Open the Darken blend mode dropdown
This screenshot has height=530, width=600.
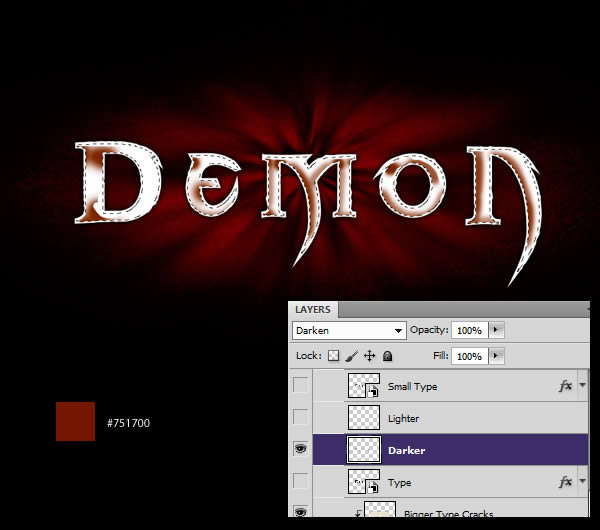pos(349,330)
